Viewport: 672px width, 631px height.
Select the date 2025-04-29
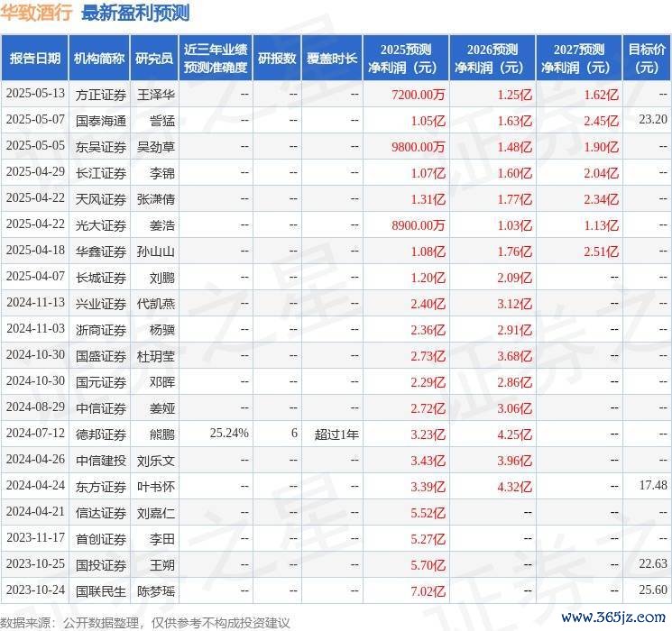pos(35,172)
